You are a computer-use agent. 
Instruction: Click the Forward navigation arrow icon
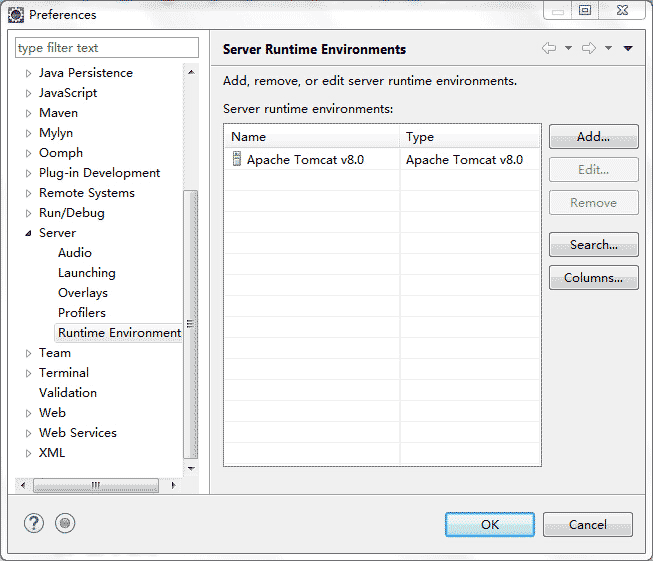(589, 48)
